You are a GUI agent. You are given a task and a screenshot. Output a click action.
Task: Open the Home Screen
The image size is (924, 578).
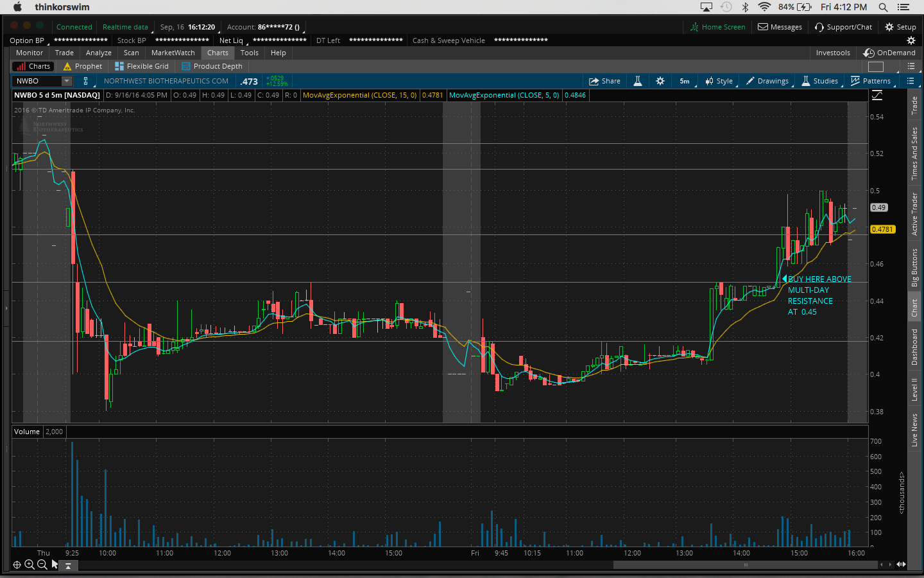point(718,27)
